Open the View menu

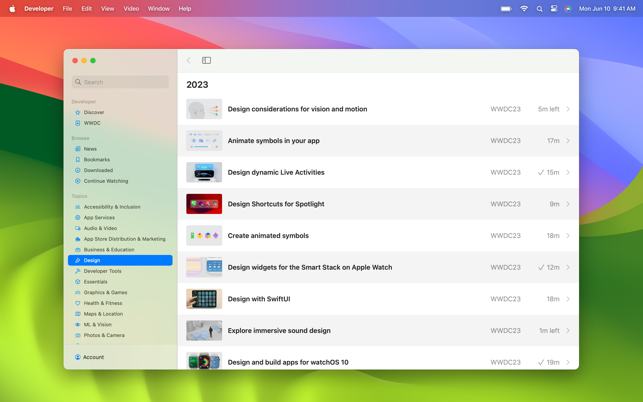click(x=107, y=9)
